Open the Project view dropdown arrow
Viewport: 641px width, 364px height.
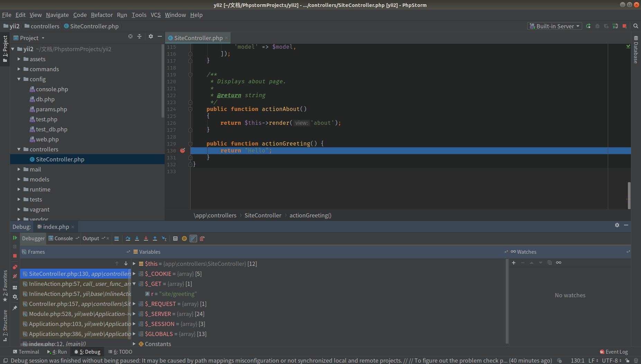(43, 38)
